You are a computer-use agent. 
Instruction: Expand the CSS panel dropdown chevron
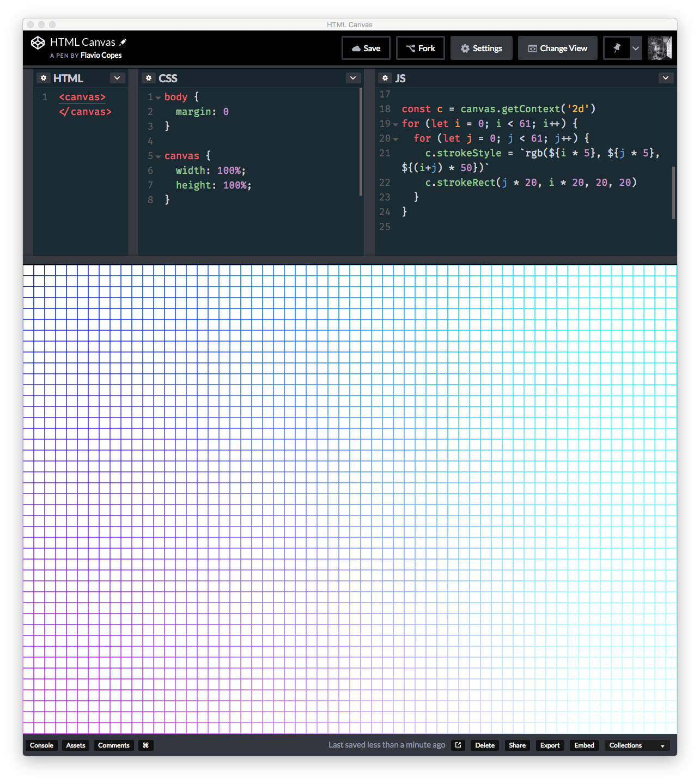point(353,78)
